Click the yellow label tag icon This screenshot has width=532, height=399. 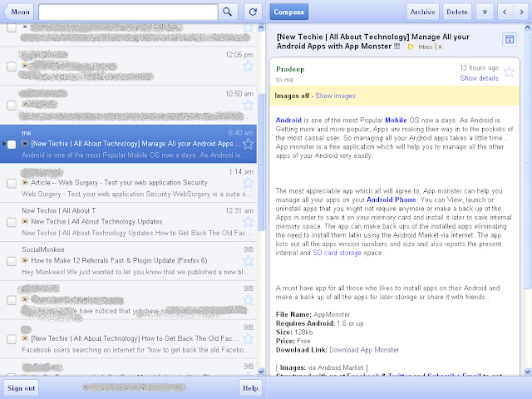pos(411,47)
